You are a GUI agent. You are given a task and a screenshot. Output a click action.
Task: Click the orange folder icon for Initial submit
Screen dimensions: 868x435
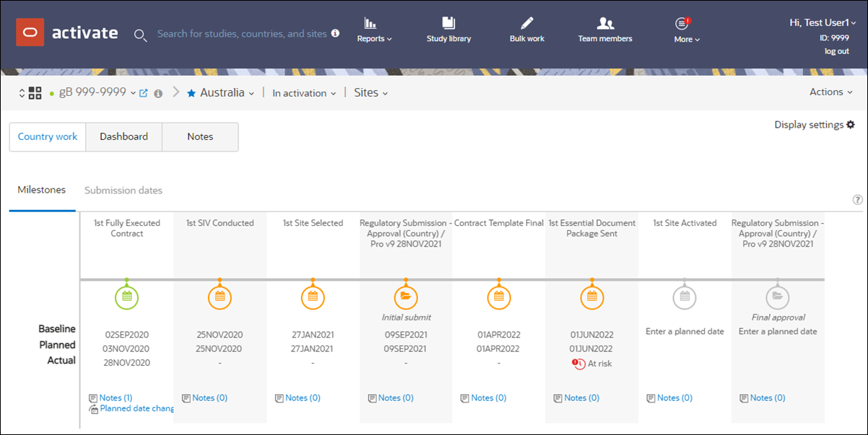(405, 296)
